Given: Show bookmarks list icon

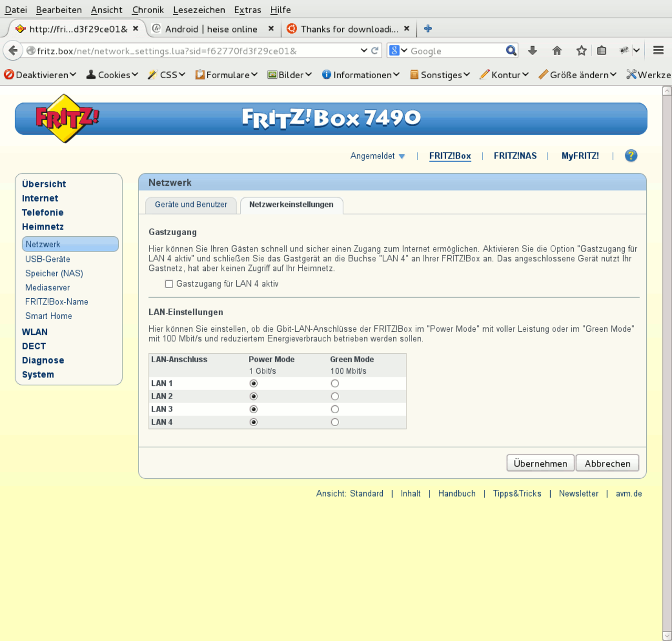Looking at the screenshot, I should click(602, 50).
